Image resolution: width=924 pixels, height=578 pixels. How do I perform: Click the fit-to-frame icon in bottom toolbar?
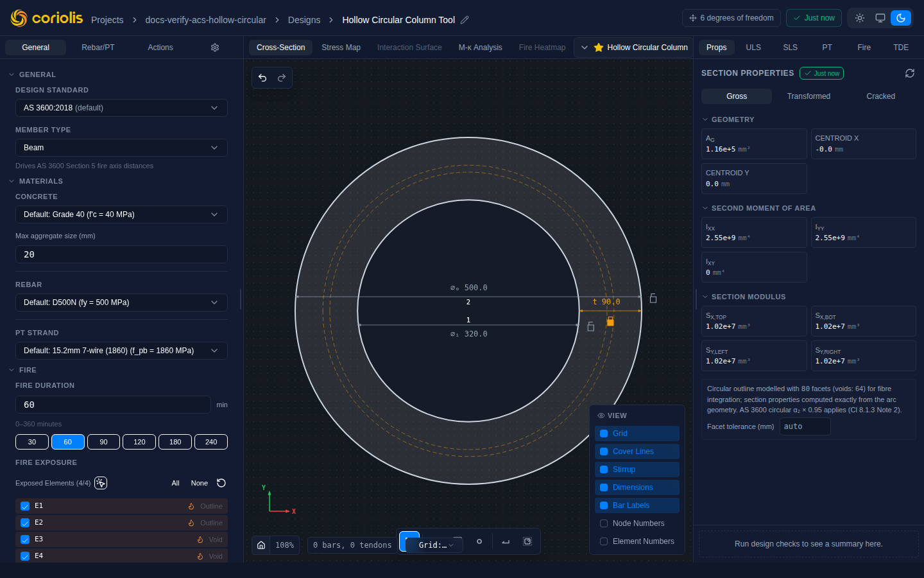527,541
